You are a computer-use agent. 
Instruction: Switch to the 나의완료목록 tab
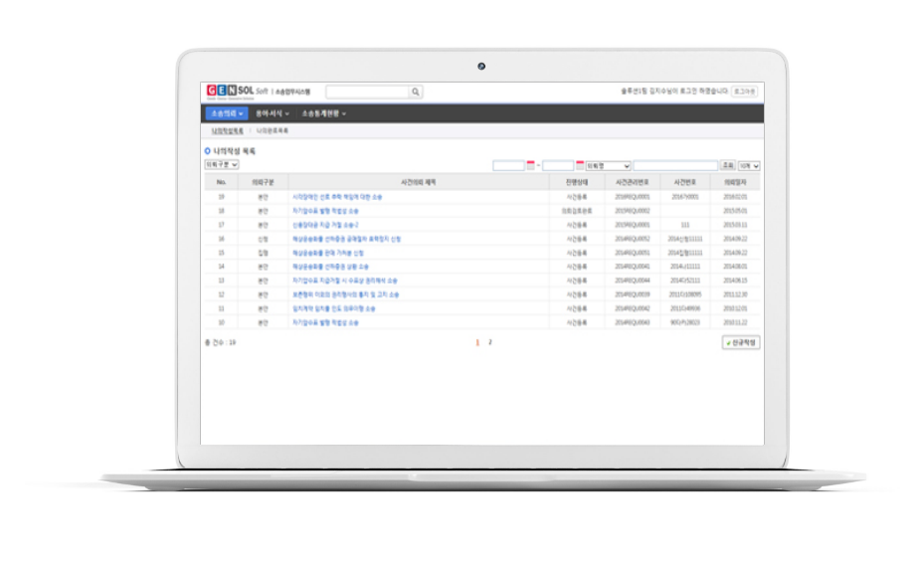coord(273,130)
